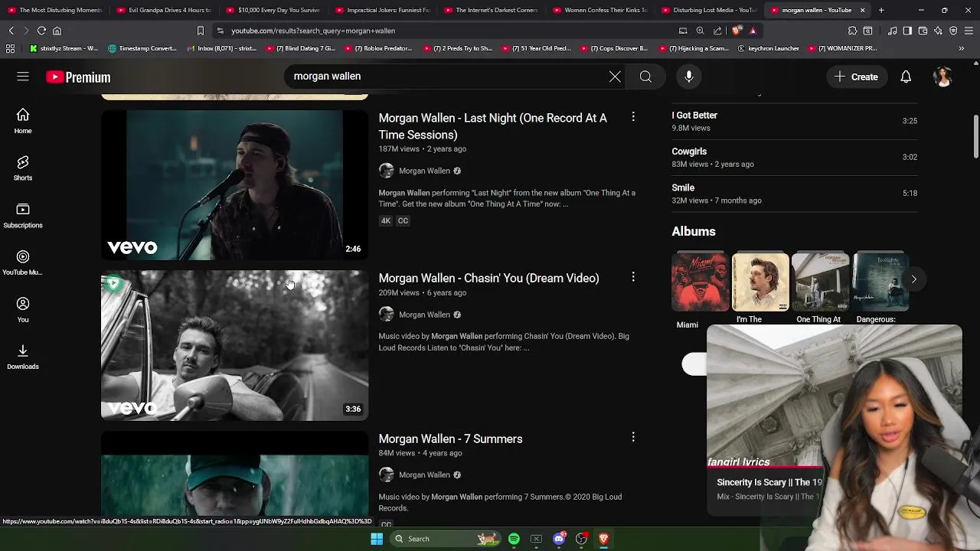The image size is (980, 551).
Task: Open the YouTube hamburger guide menu
Action: (23, 77)
